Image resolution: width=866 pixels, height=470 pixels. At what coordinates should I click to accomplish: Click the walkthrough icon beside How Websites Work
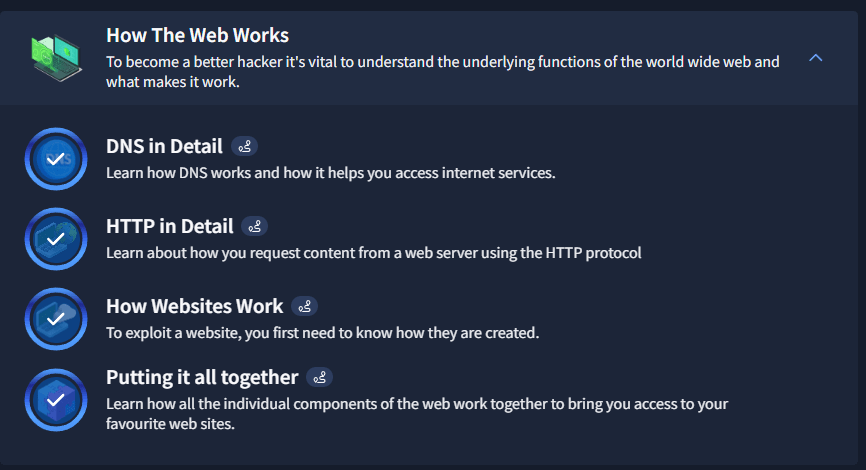[305, 306]
